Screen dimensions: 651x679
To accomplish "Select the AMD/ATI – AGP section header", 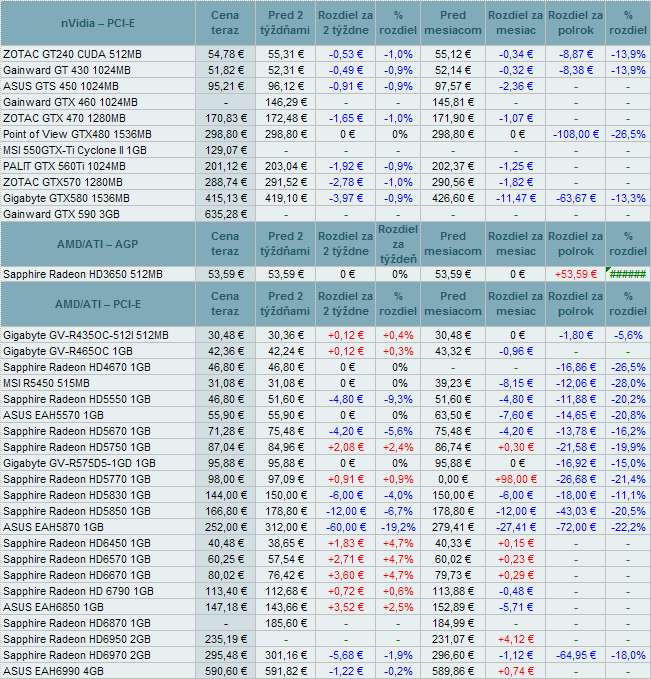I will coord(98,244).
